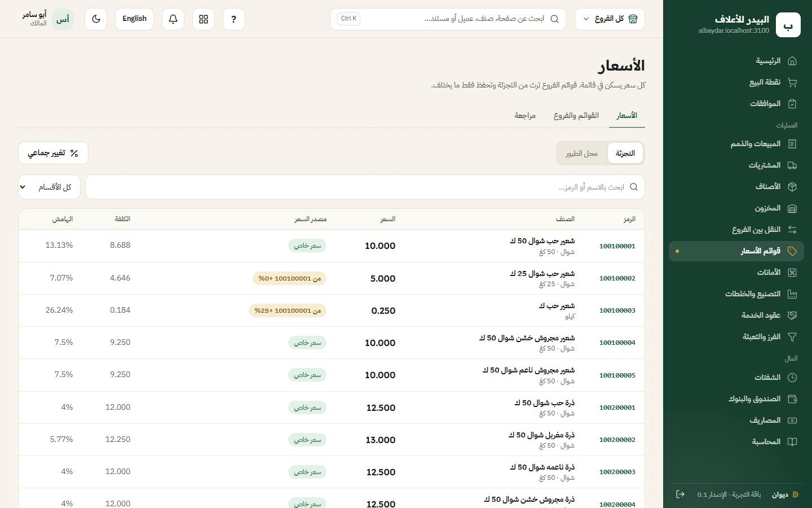812x508 pixels.
Task: Click the سعر خاص badge for 100100001
Action: [x=307, y=246]
